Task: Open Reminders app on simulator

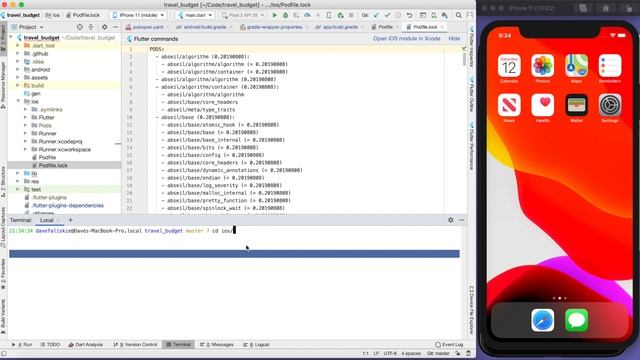Action: (610, 66)
